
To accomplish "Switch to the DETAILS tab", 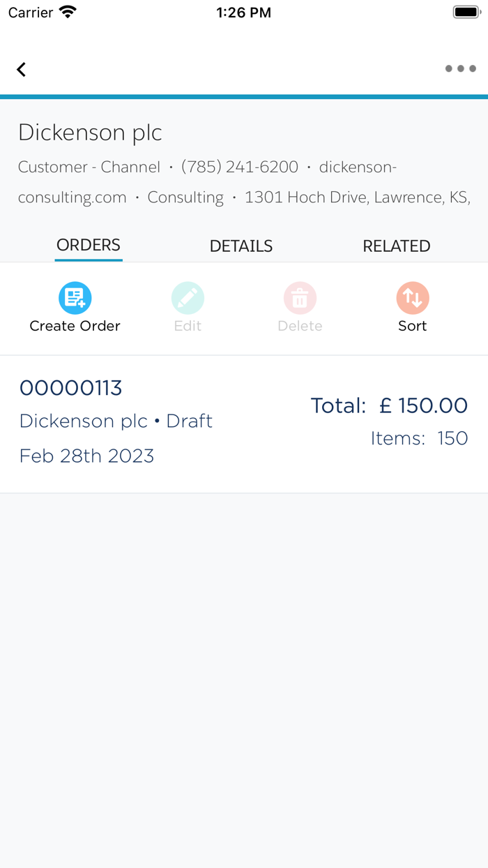I will coord(241,246).
